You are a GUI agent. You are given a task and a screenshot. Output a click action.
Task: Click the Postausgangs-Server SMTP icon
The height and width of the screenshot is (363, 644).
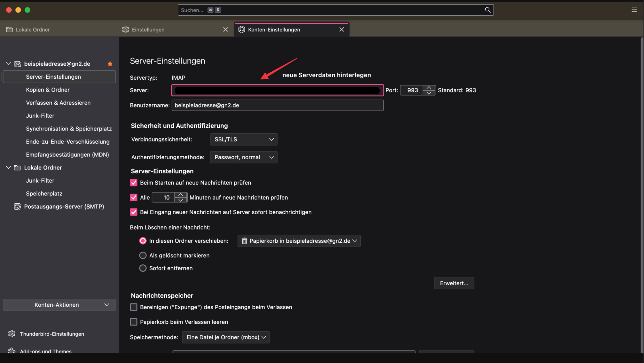point(17,207)
